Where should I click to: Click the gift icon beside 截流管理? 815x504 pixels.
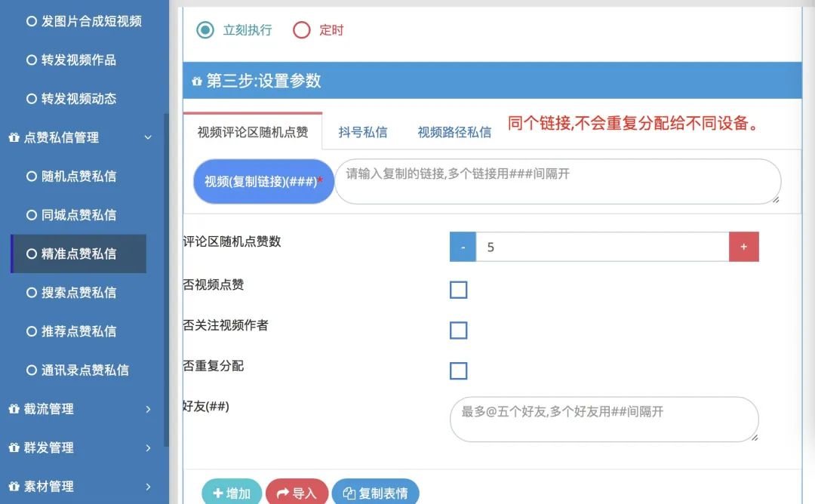click(x=14, y=409)
